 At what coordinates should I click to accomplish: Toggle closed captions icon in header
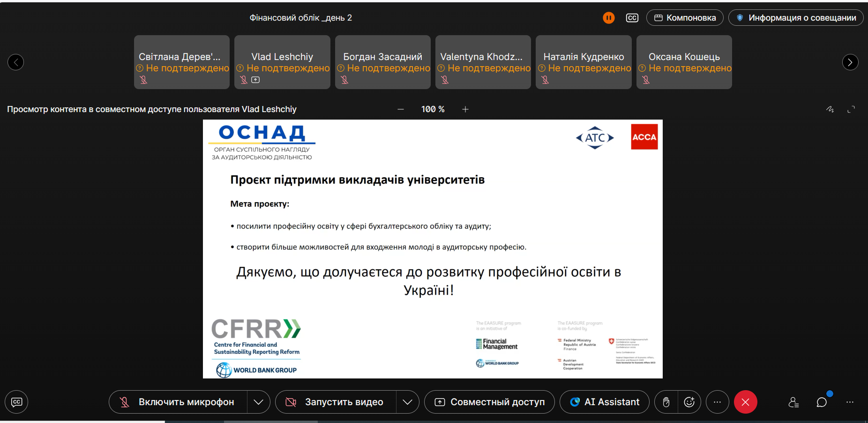click(632, 18)
